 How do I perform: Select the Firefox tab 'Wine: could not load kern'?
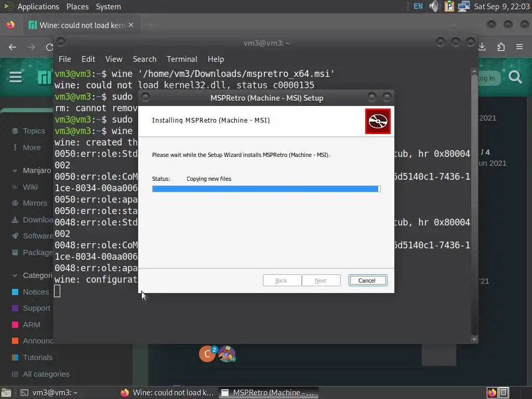[x=82, y=25]
